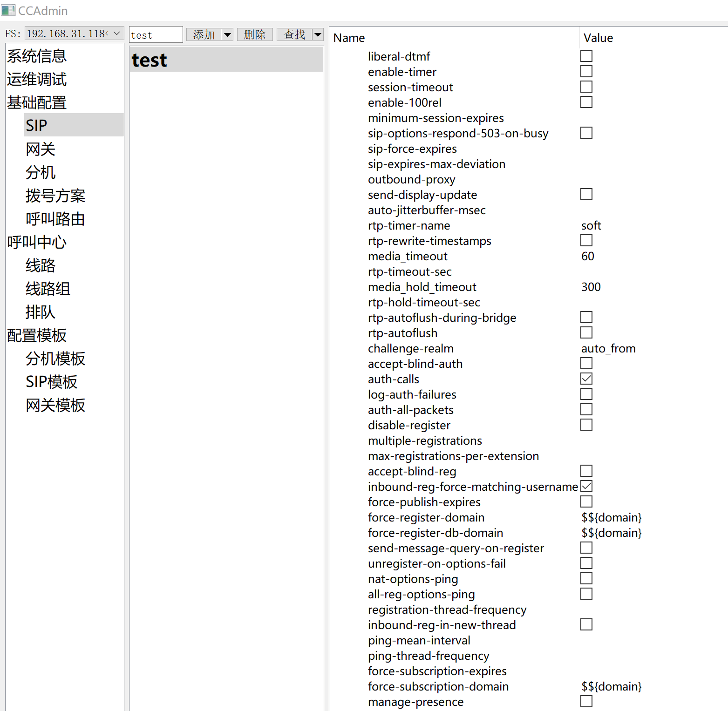Toggle the manage-presence checkbox
This screenshot has height=711, width=728.
pyautogui.click(x=586, y=701)
